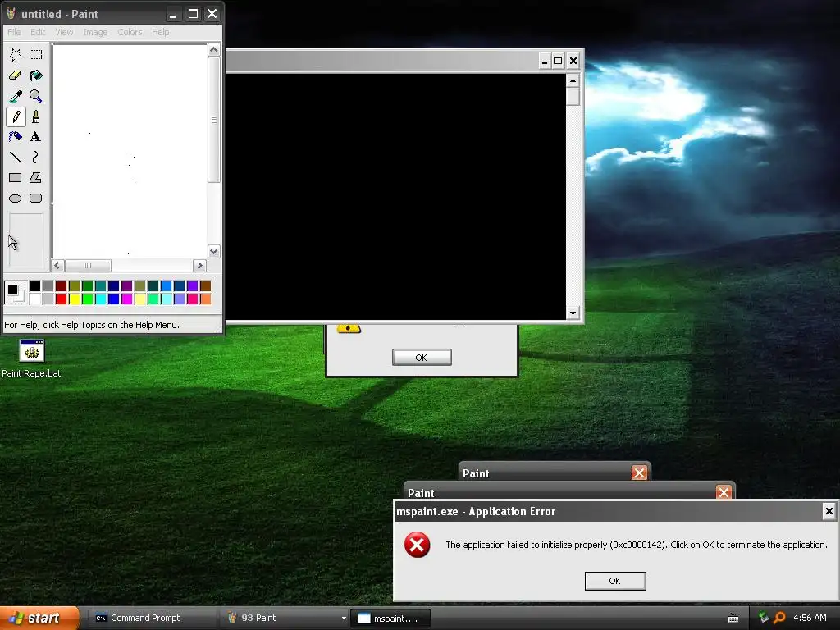The image size is (840, 630).
Task: Select the Text tool marked A
Action: click(x=35, y=137)
